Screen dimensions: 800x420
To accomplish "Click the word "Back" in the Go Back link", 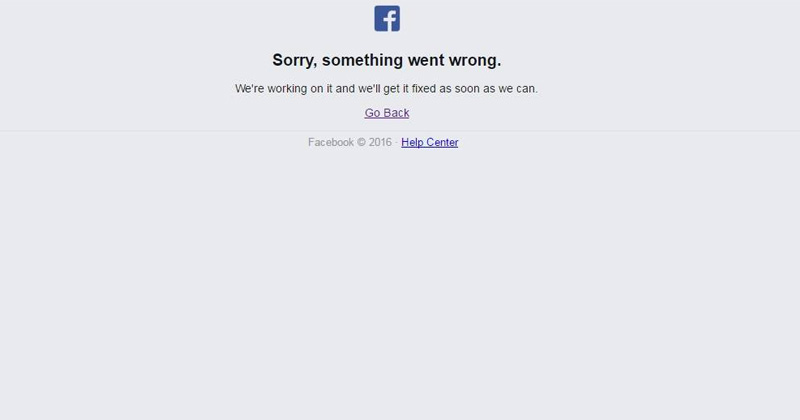I will coord(396,113).
